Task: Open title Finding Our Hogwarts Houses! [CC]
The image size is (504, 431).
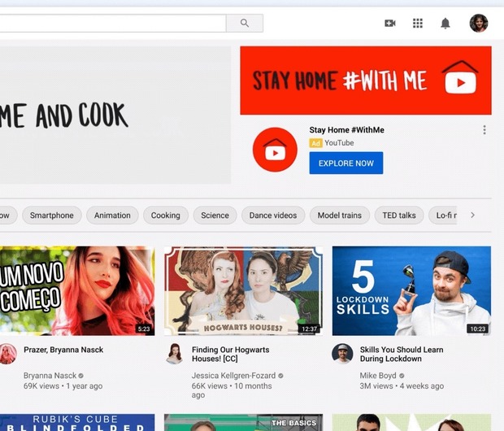Action: (231, 354)
